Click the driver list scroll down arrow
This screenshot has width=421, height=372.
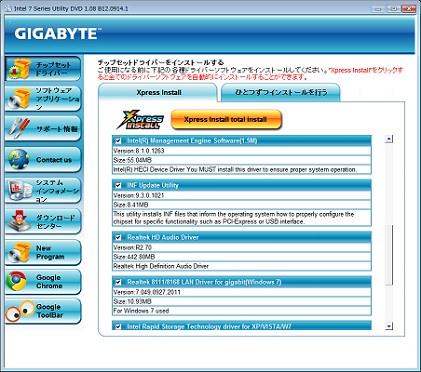click(x=389, y=326)
